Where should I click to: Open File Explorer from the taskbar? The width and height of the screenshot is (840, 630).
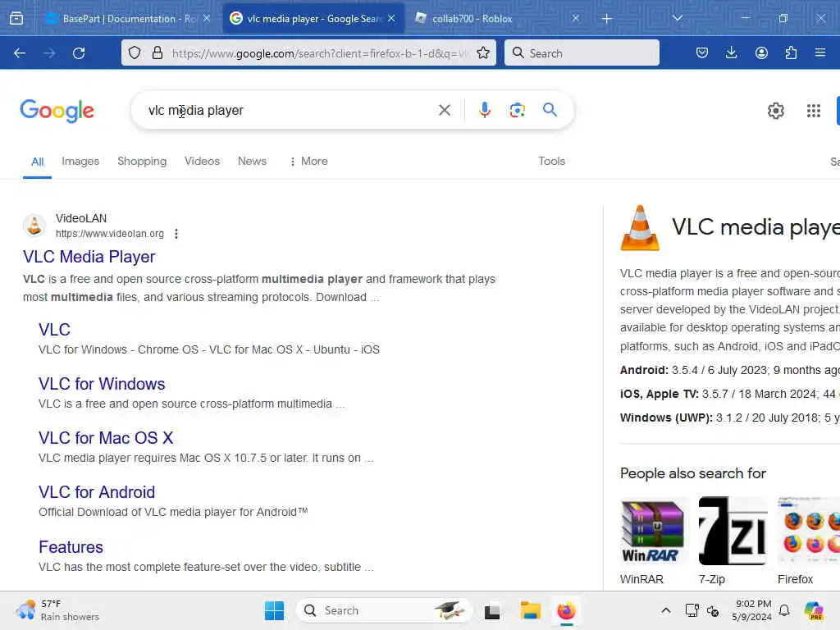(531, 610)
